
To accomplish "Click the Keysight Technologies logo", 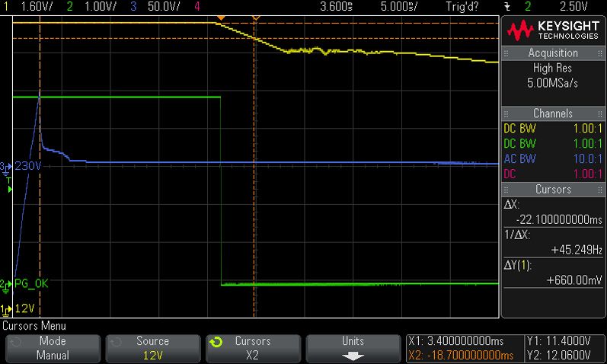I will [x=553, y=30].
